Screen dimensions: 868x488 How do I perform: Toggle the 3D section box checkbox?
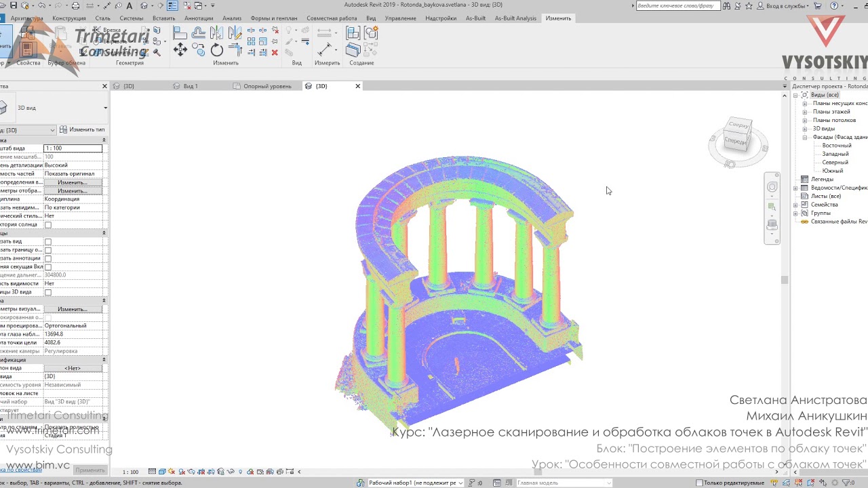pos(48,293)
